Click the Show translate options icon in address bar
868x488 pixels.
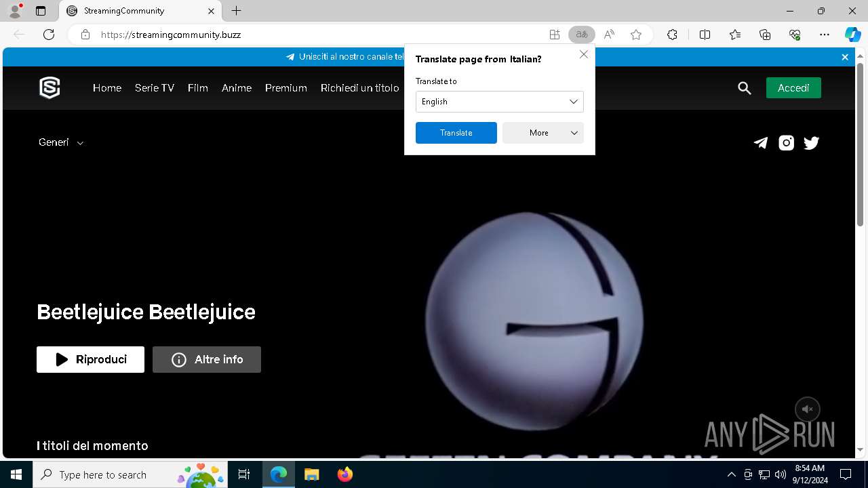[581, 35]
